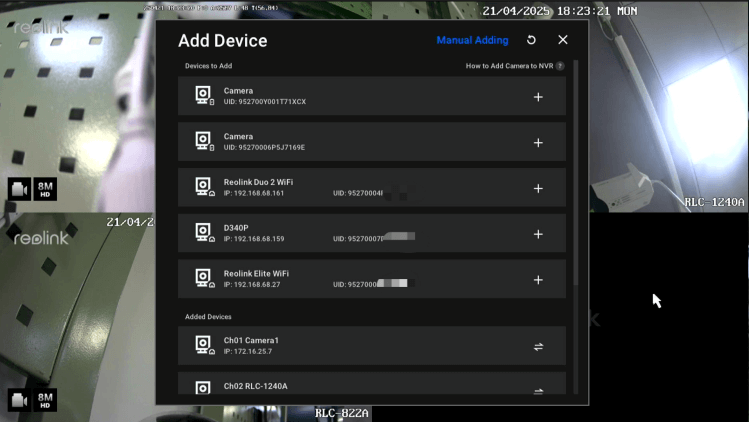
Task: Open Manual Adding
Action: [472, 40]
